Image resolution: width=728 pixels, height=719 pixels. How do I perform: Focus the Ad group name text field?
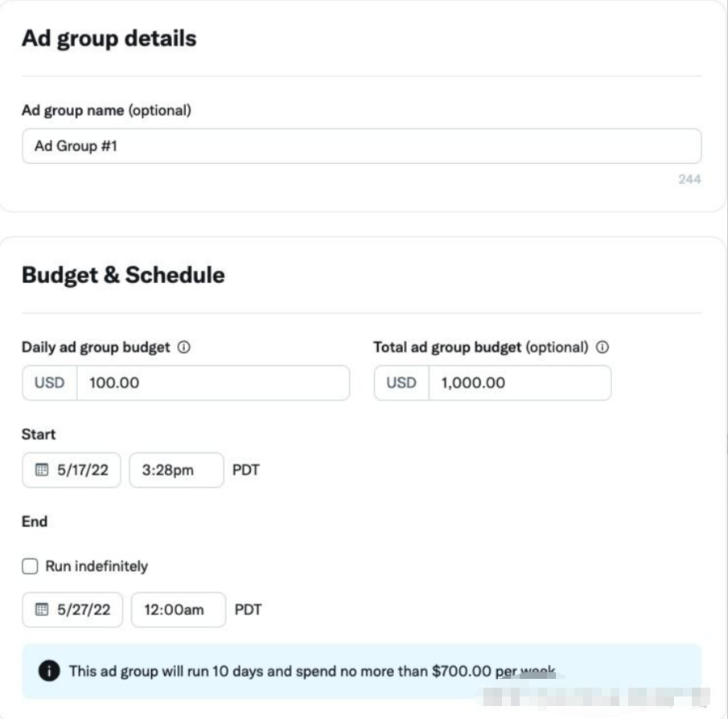point(361,146)
